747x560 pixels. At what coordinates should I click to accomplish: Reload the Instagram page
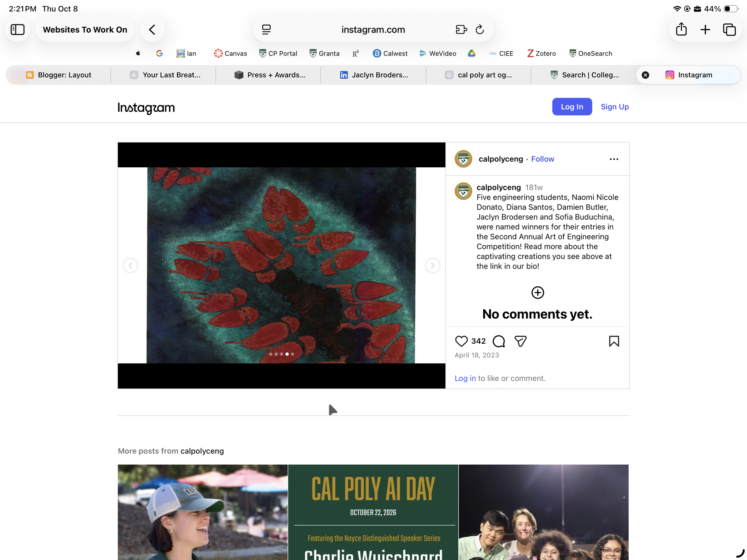tap(480, 30)
